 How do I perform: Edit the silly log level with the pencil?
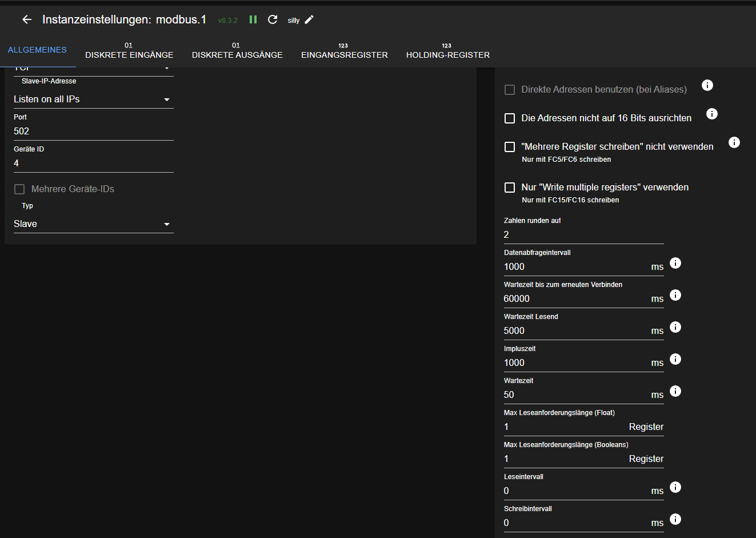pyautogui.click(x=309, y=19)
